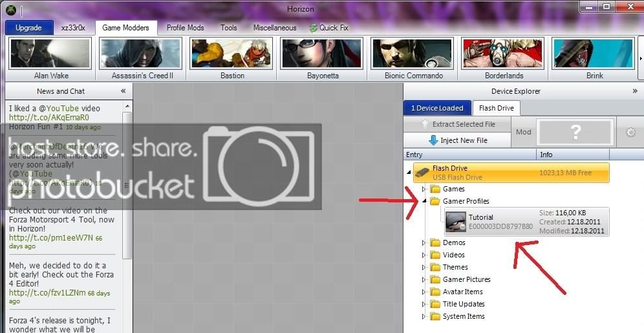Select the Flash Drive USB device row
This screenshot has width=644, height=333.
pos(511,173)
